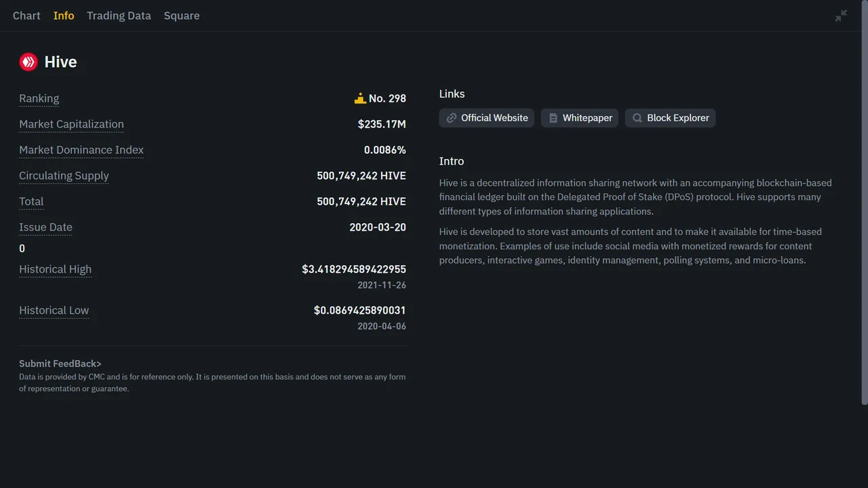Click the document icon beside Whitepaper
Image resolution: width=868 pixels, height=488 pixels.
553,118
